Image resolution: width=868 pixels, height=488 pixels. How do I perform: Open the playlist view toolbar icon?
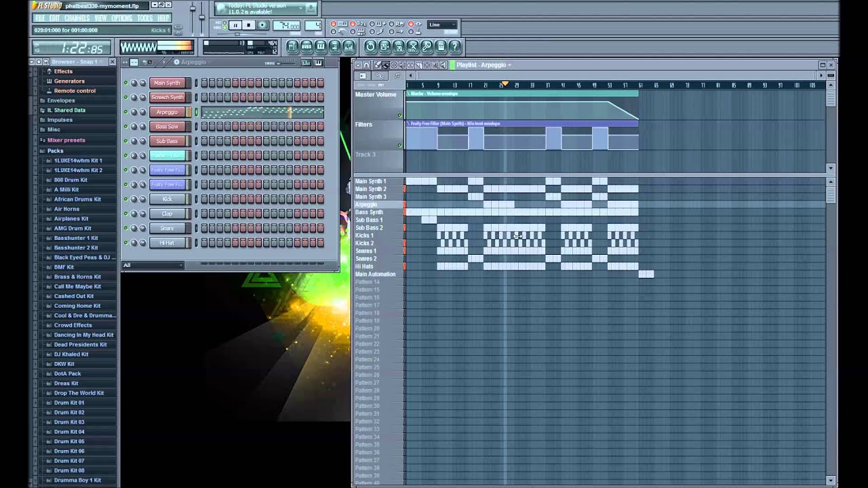click(x=292, y=47)
